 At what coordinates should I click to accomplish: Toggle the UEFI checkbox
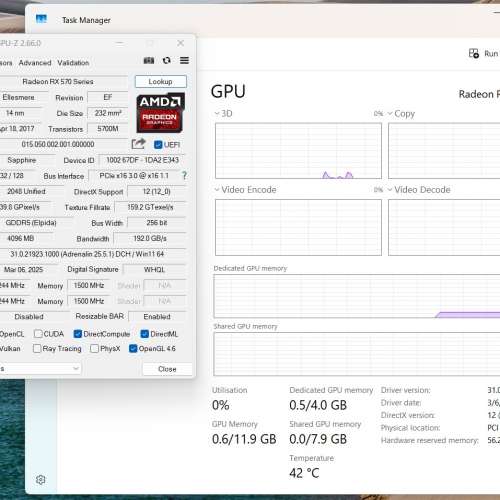tap(158, 144)
